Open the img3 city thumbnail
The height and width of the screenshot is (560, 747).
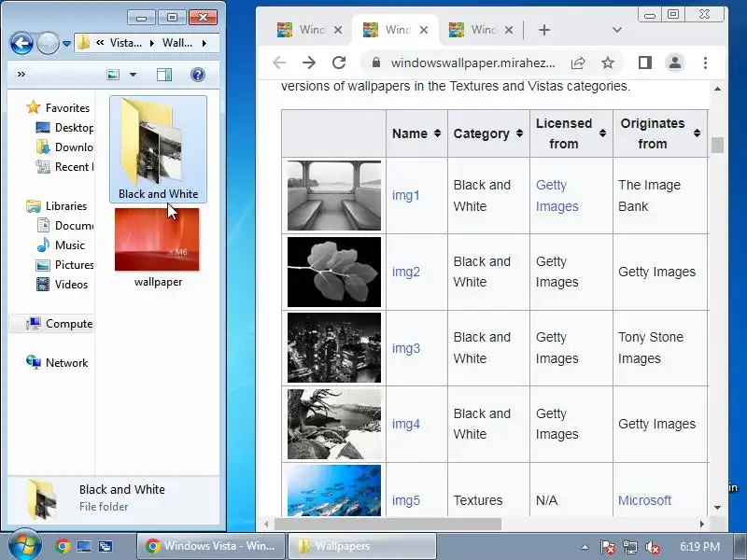click(x=334, y=347)
